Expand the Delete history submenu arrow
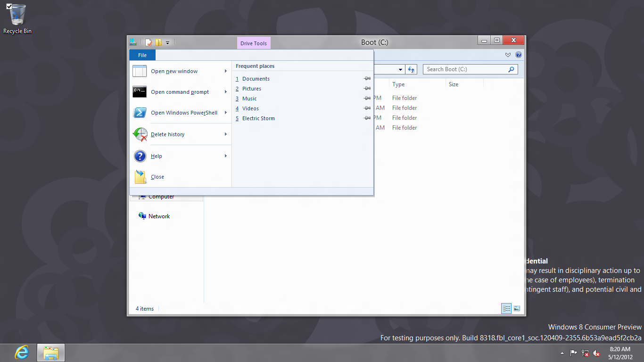This screenshot has width=644, height=362. [226, 134]
